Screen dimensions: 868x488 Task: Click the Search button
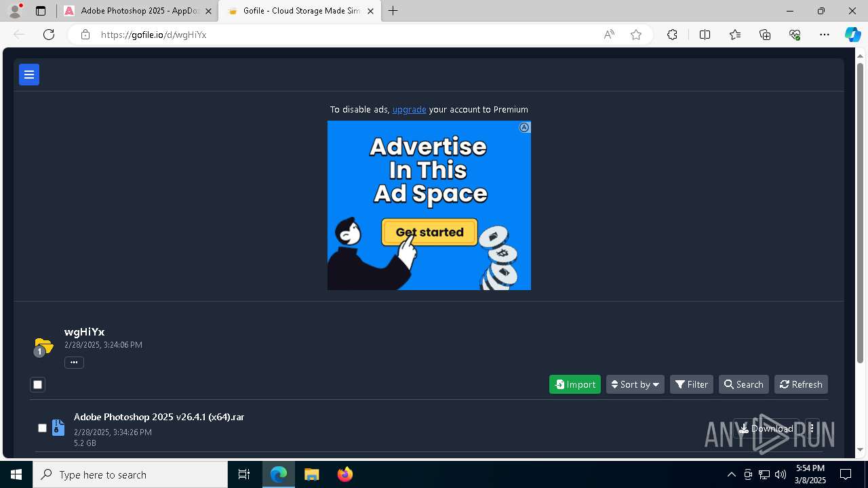[x=744, y=384]
